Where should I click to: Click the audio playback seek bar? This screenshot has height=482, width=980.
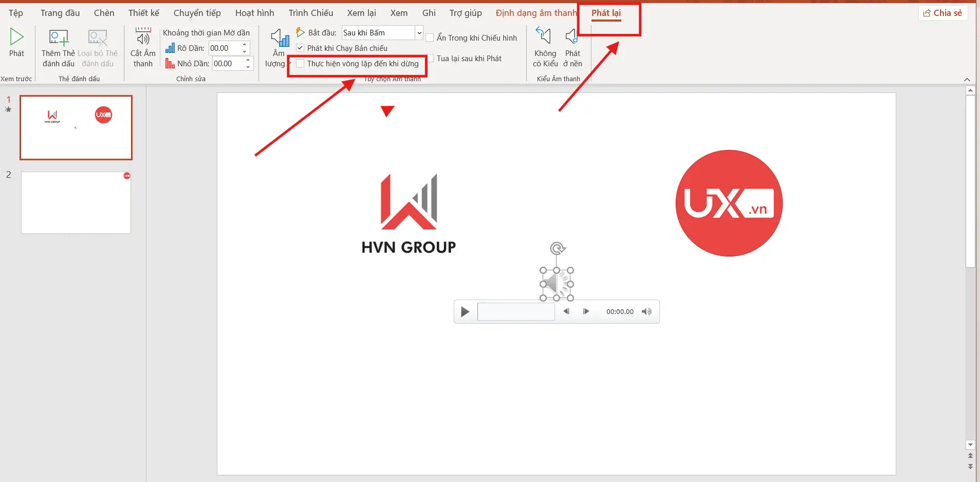pos(516,311)
